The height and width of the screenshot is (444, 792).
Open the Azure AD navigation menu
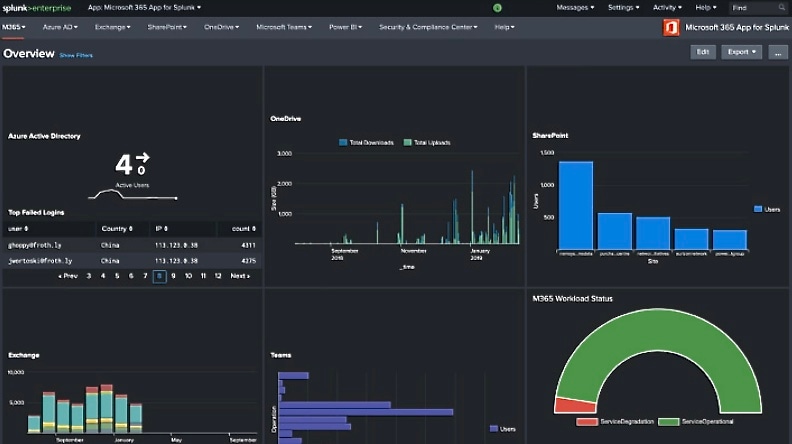tap(60, 27)
